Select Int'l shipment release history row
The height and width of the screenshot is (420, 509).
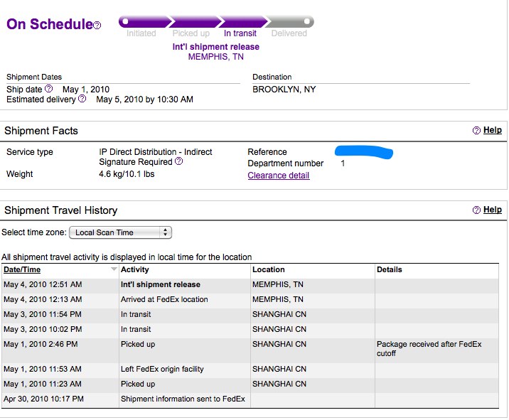coord(250,285)
